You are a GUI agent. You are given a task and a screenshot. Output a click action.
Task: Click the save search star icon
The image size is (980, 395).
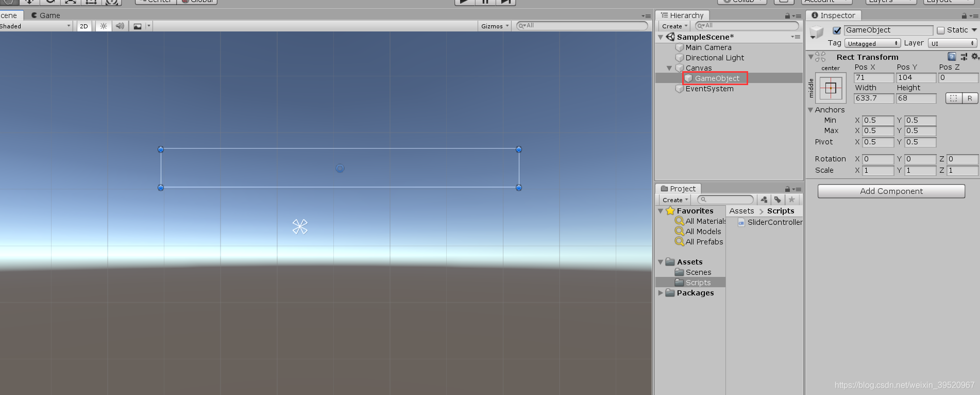(791, 200)
